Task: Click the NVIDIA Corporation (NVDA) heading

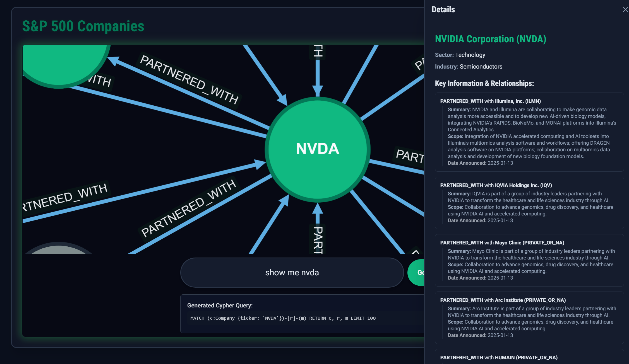Action: click(490, 39)
